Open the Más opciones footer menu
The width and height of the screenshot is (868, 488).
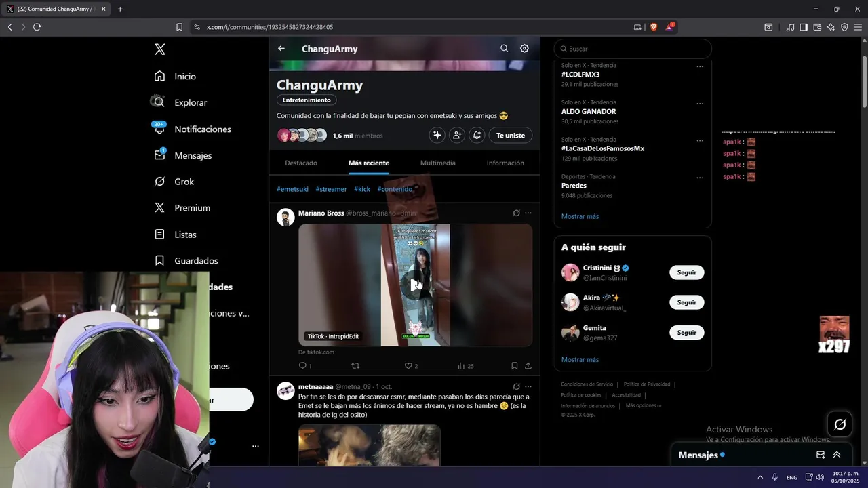(643, 405)
